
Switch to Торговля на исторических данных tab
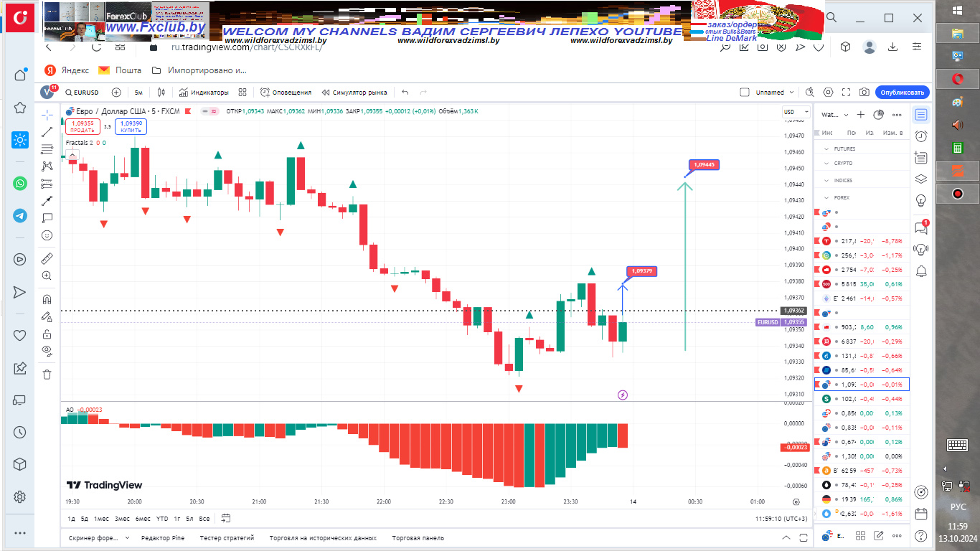point(323,537)
